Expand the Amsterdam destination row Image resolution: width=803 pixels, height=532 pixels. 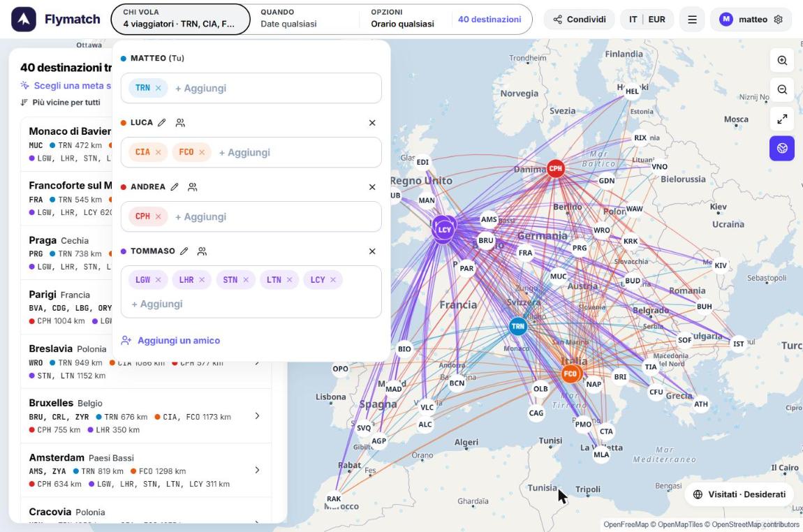(146, 470)
